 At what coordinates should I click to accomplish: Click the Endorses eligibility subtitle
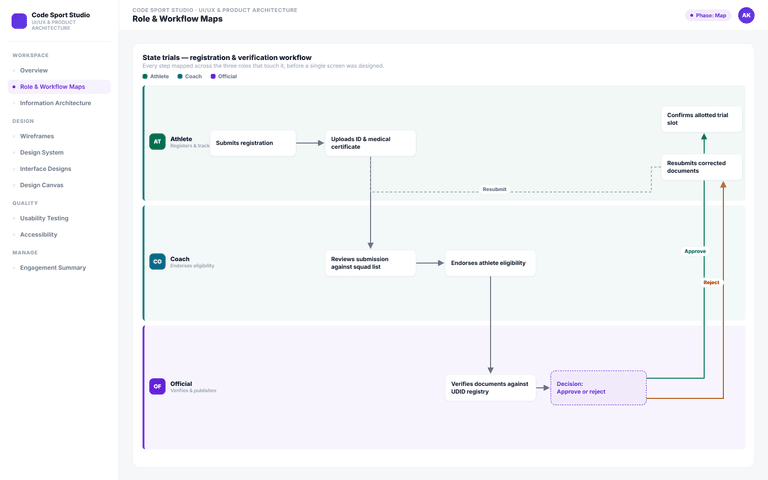(x=192, y=266)
